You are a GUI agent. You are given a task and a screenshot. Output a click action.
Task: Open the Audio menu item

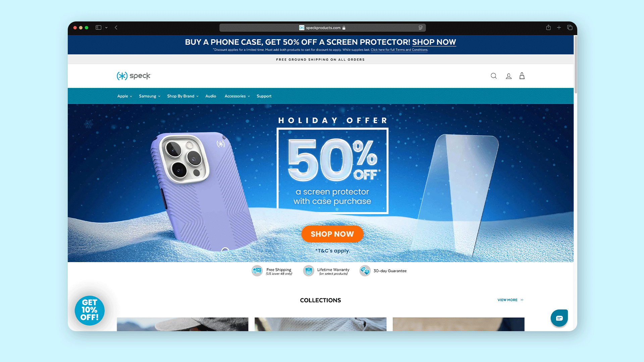tap(211, 96)
